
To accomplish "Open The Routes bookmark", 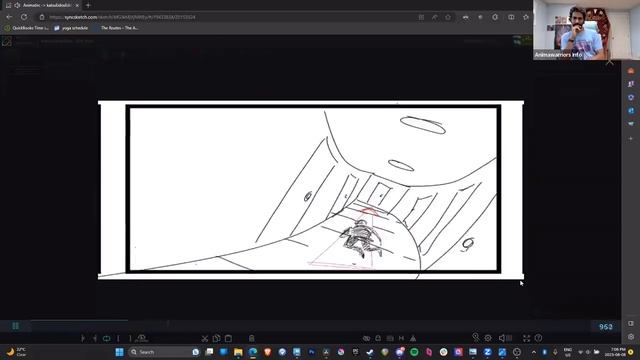I will (116, 28).
